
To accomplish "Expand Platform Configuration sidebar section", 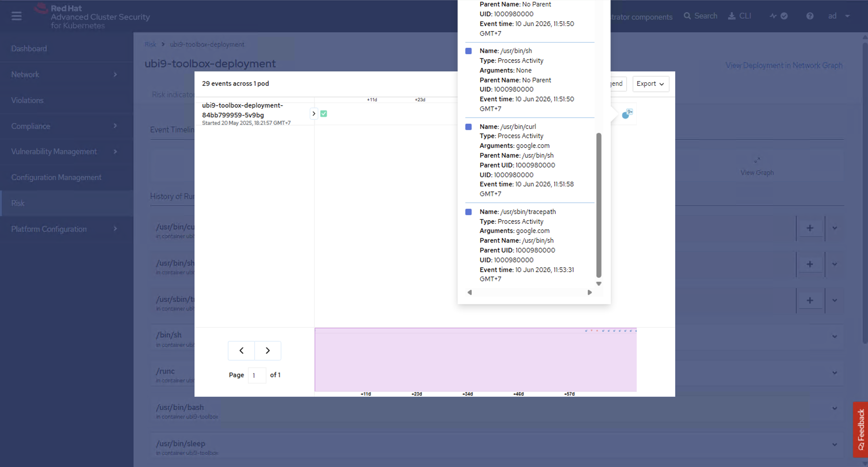I will click(x=67, y=229).
